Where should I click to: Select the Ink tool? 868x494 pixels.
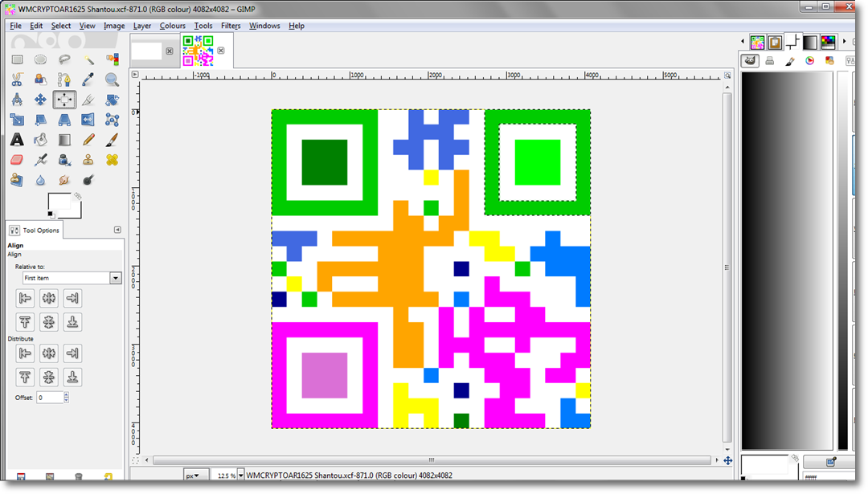coord(64,160)
